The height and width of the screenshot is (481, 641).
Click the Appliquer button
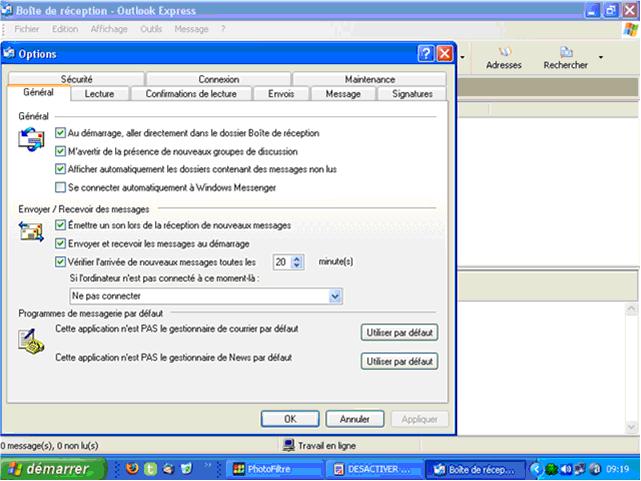(419, 419)
